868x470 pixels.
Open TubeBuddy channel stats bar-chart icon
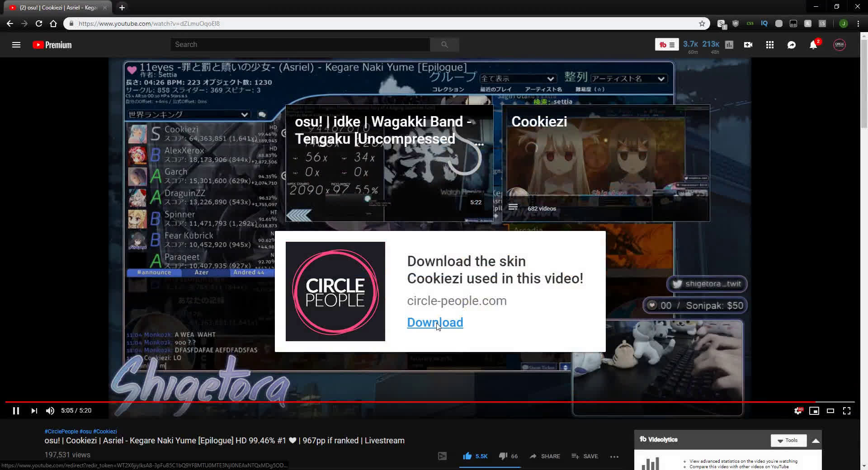point(729,45)
